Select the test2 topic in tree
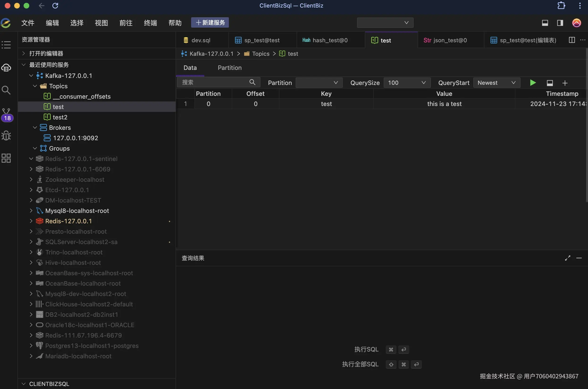The height and width of the screenshot is (389, 588). coord(60,117)
